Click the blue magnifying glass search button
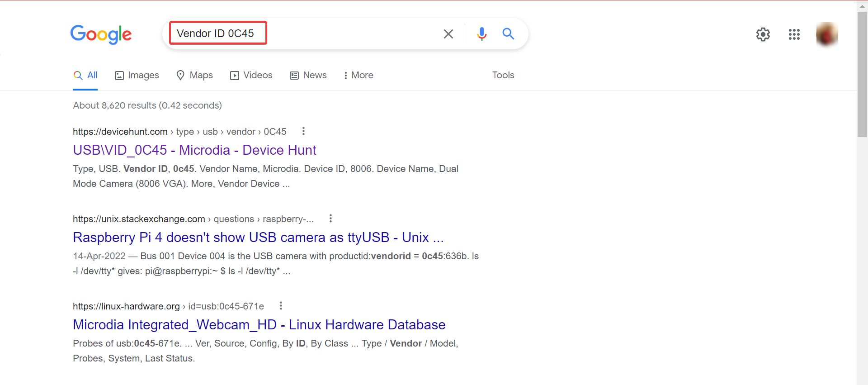This screenshot has width=868, height=385. point(508,34)
